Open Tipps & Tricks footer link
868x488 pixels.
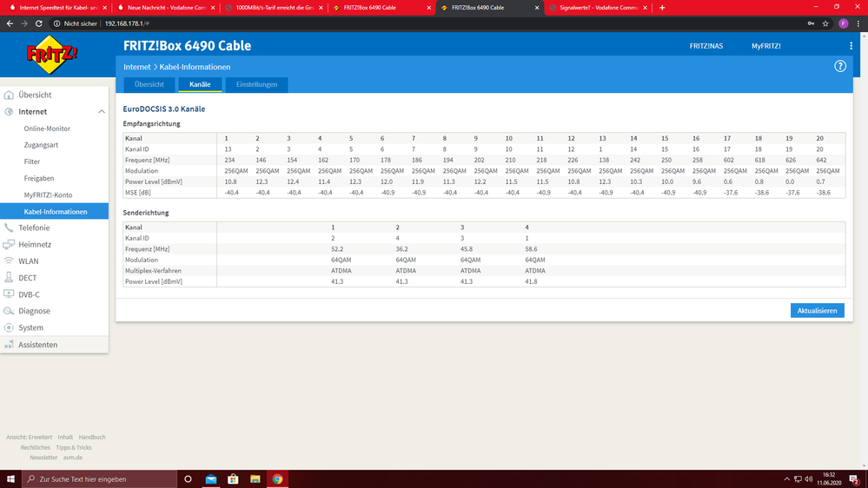[x=74, y=447]
